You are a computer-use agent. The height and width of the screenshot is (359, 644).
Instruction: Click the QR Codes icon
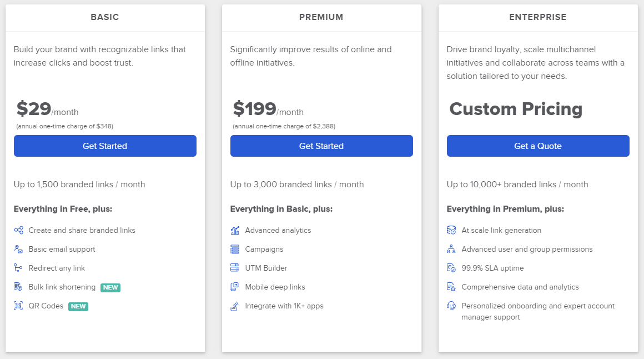click(18, 306)
